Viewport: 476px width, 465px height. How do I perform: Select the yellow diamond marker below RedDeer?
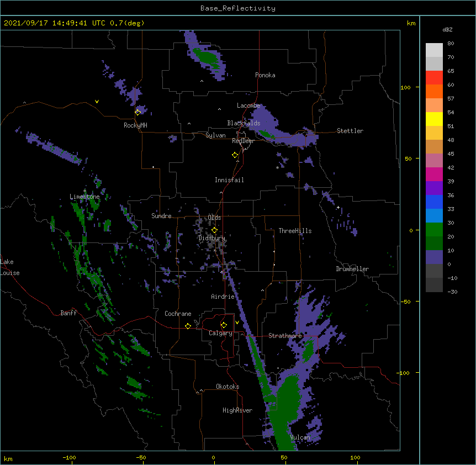coord(235,155)
